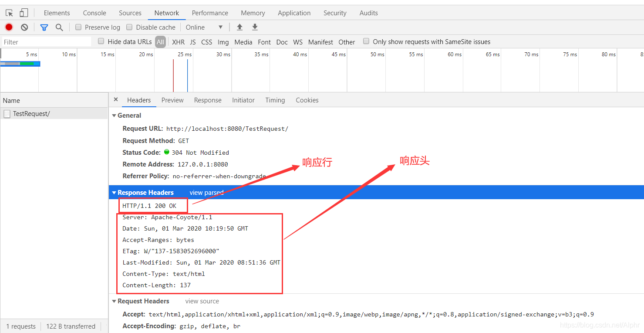This screenshot has height=333, width=644.
Task: Switch to the Elements panel
Action: point(57,13)
